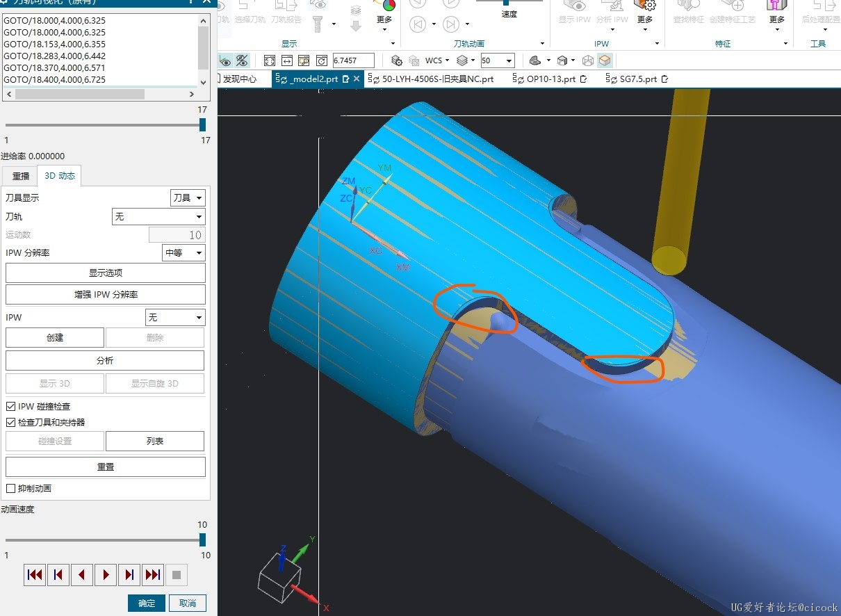The image size is (841, 616).
Task: Open the IPW dropdown set to 无
Action: [x=175, y=318]
